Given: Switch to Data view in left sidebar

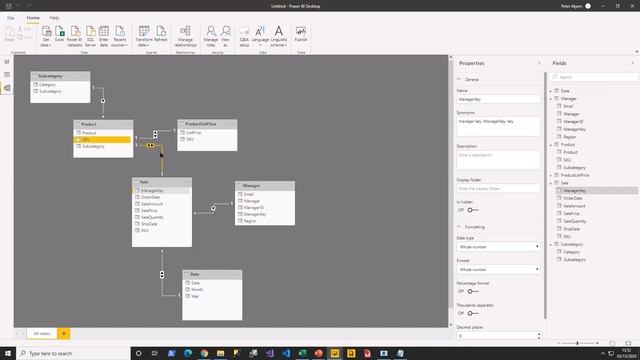Looking at the screenshot, I should (x=7, y=75).
